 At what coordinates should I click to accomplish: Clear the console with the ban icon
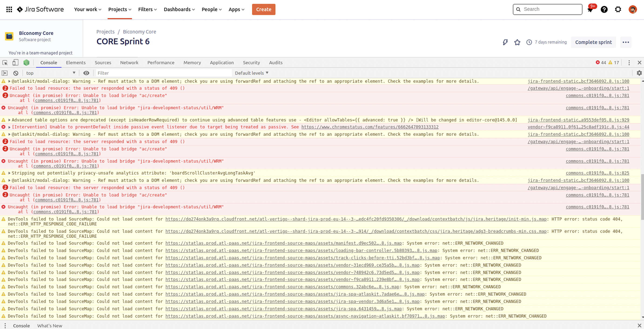tap(16, 73)
